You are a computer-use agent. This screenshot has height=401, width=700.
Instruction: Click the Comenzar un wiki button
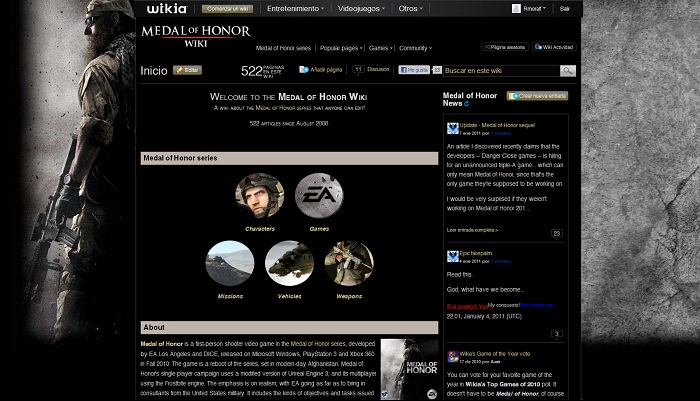coord(227,8)
